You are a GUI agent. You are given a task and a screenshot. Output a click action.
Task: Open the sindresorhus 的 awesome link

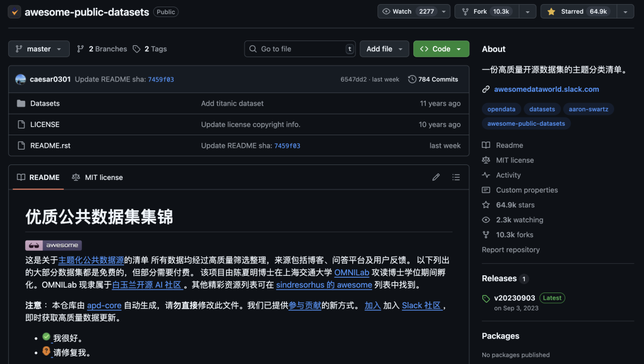click(x=324, y=285)
